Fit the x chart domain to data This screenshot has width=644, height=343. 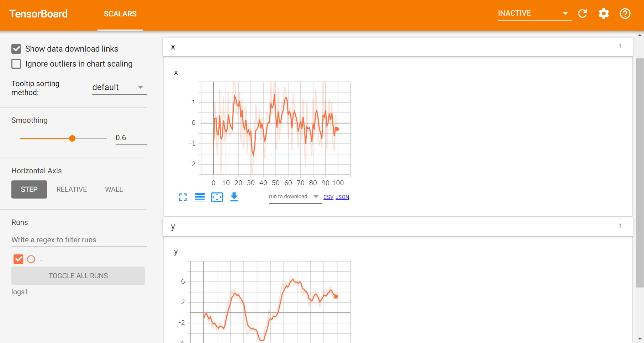217,197
